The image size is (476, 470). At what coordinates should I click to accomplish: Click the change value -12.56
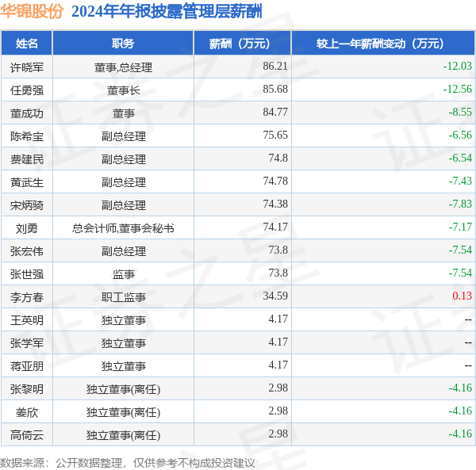(x=457, y=89)
